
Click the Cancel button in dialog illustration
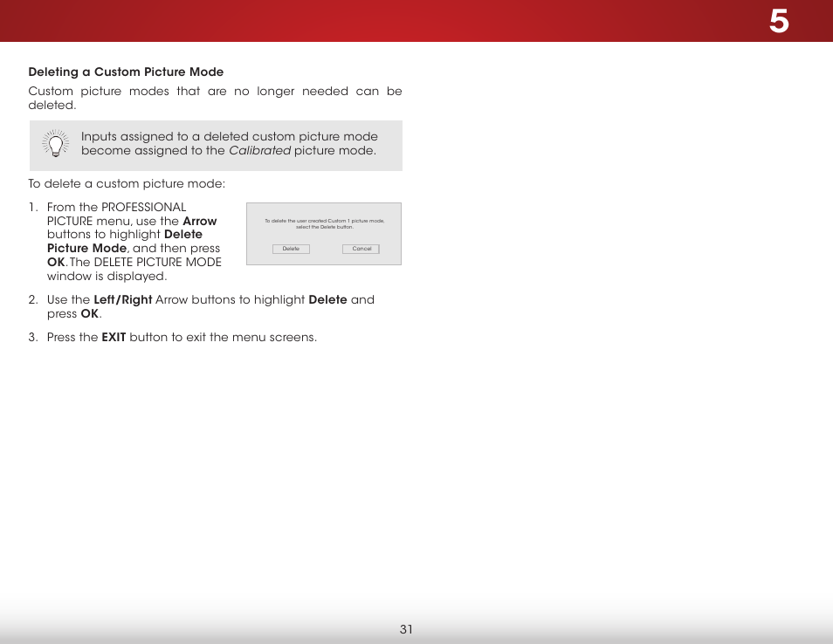(361, 249)
